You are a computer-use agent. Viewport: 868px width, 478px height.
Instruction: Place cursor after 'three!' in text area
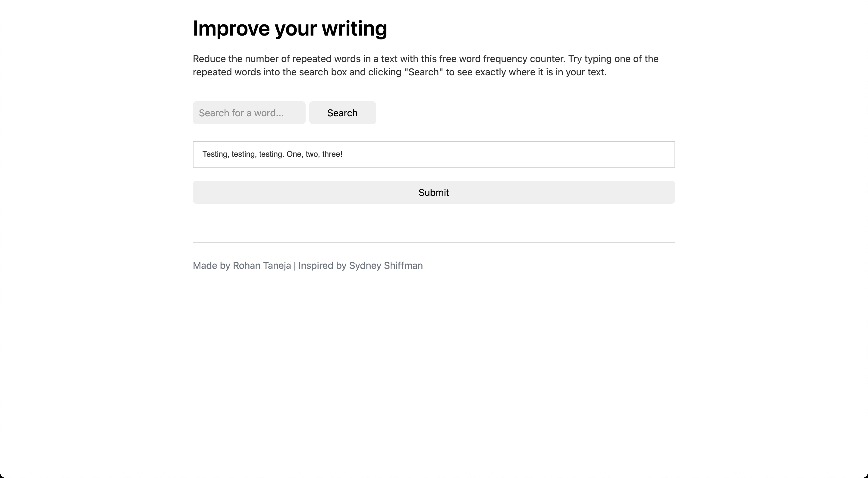[x=343, y=154]
